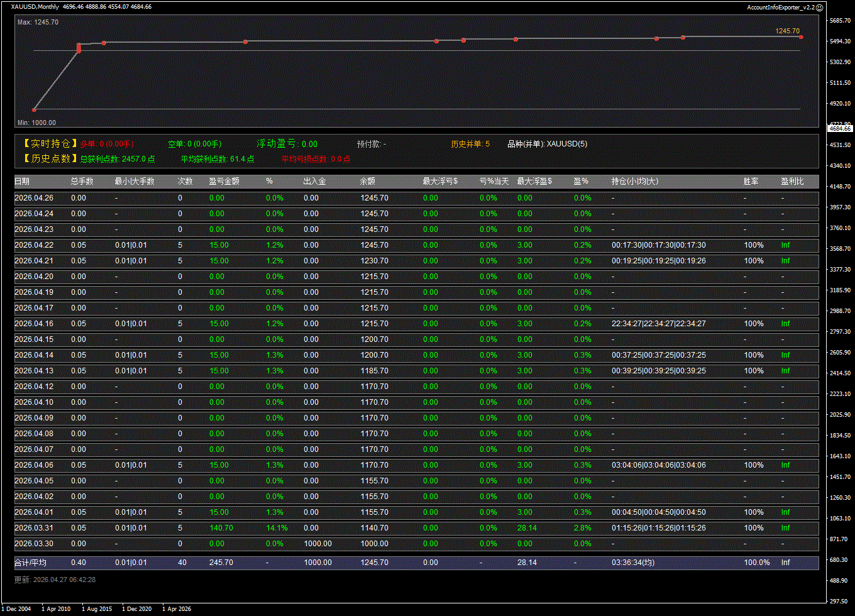
Task: Click the 1 Apr 2026 time axis label
Action: 177,608
